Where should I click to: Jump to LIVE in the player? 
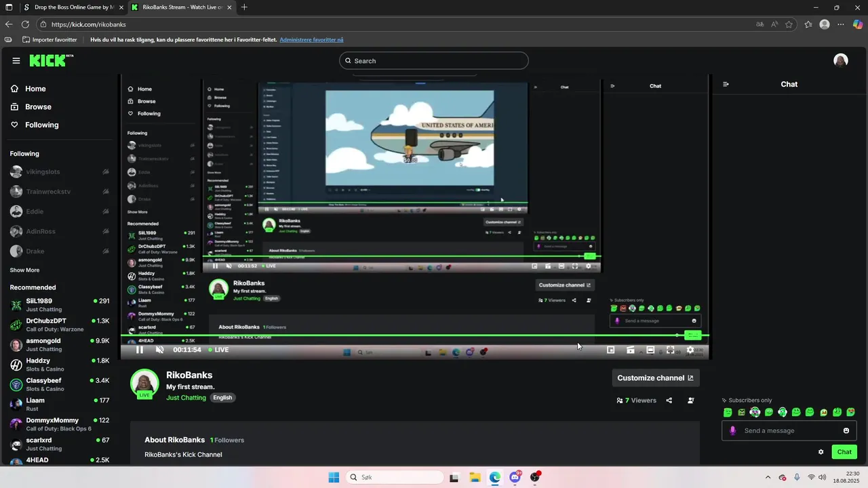(x=218, y=350)
